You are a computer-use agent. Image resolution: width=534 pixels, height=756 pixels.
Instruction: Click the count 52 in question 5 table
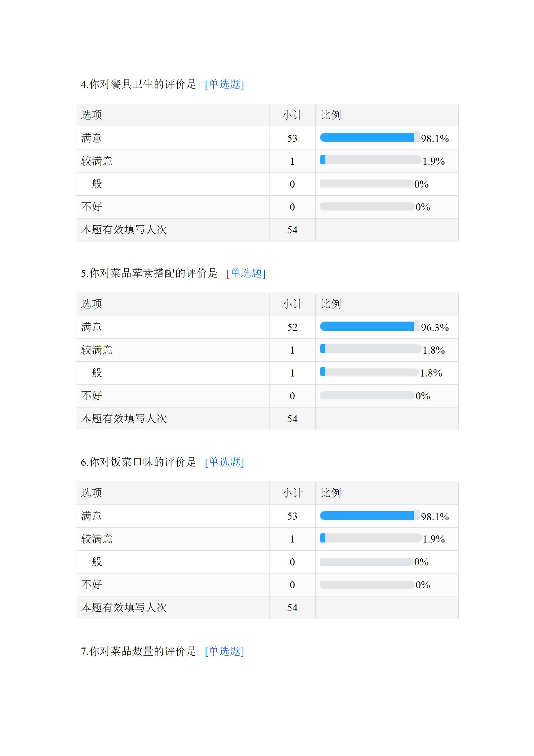tap(292, 327)
